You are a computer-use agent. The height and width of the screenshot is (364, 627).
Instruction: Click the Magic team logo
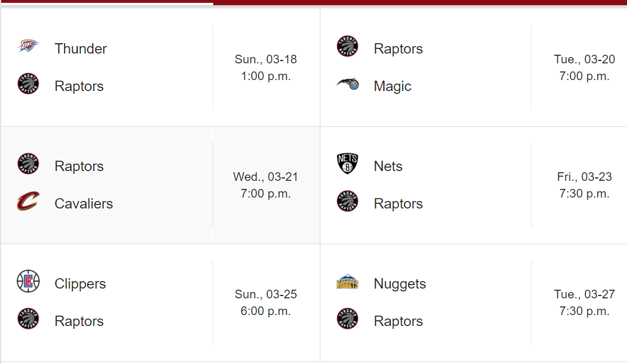(x=348, y=84)
